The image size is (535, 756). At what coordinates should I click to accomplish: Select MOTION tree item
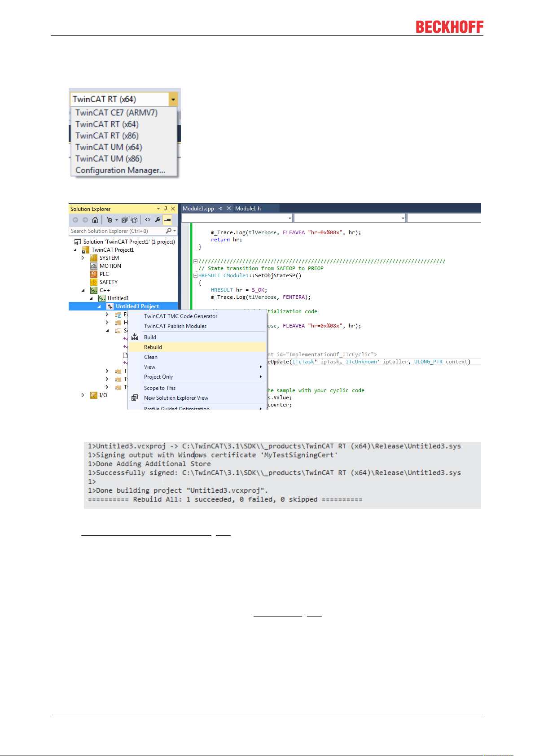tap(110, 266)
